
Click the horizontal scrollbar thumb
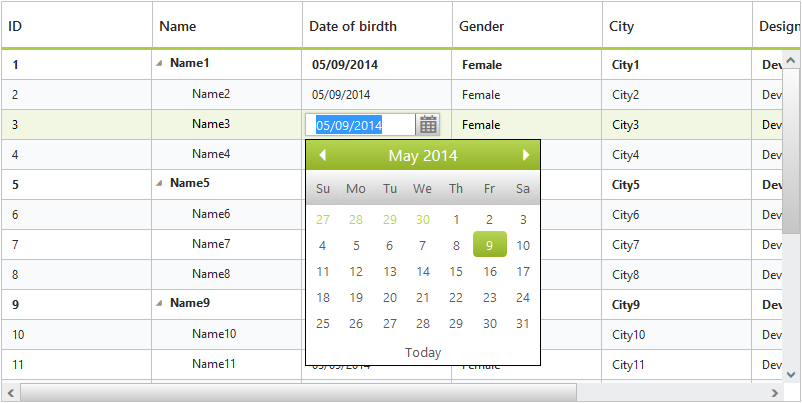point(298,392)
